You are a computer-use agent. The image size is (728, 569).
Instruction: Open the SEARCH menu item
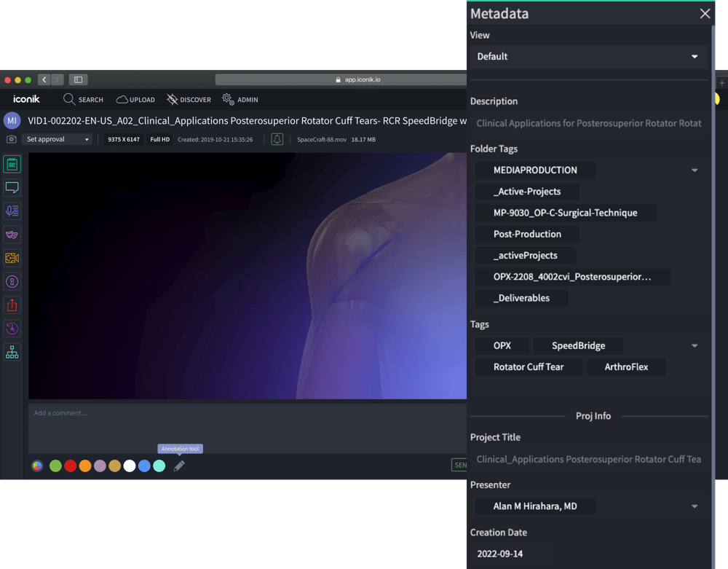[83, 100]
